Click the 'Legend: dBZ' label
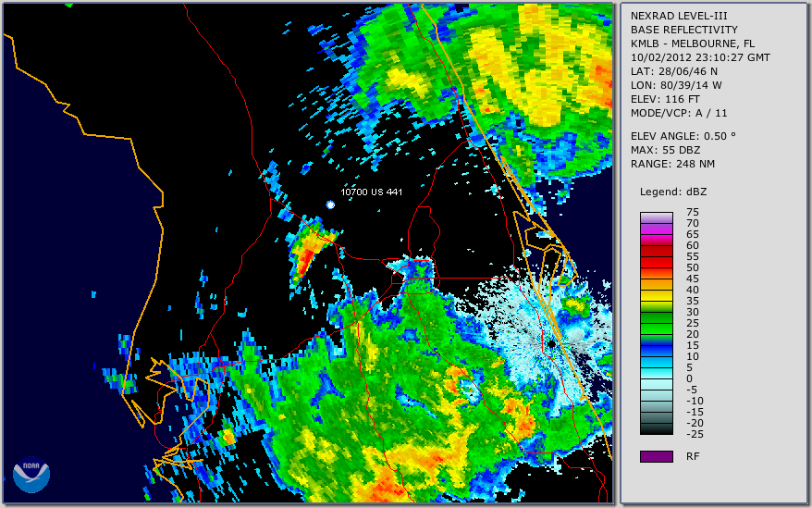The image size is (812, 508). point(673,192)
